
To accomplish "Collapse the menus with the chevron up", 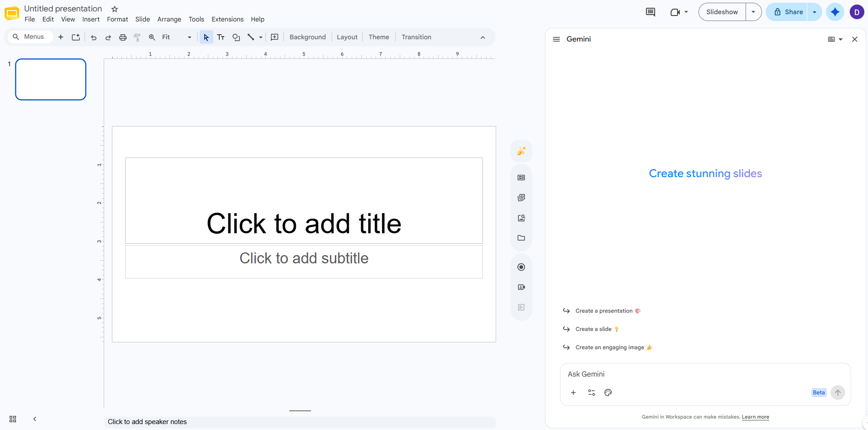I will (x=483, y=37).
